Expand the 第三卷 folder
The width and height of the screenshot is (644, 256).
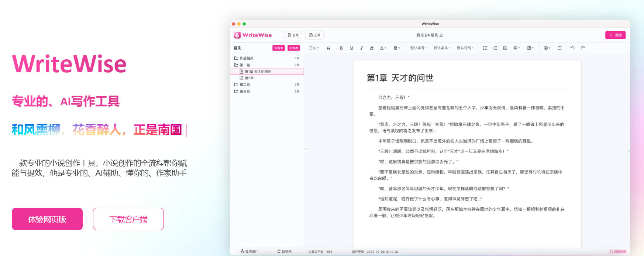point(266,91)
